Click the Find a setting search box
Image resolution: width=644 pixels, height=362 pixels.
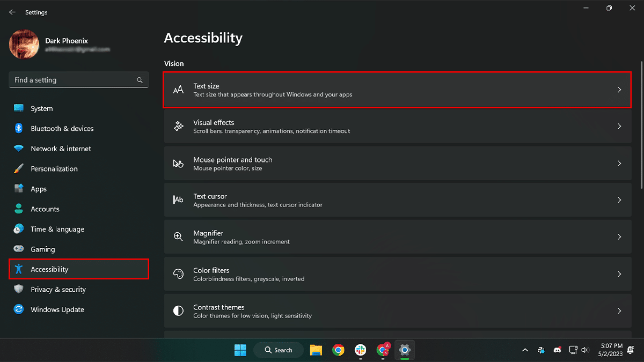coord(72,80)
